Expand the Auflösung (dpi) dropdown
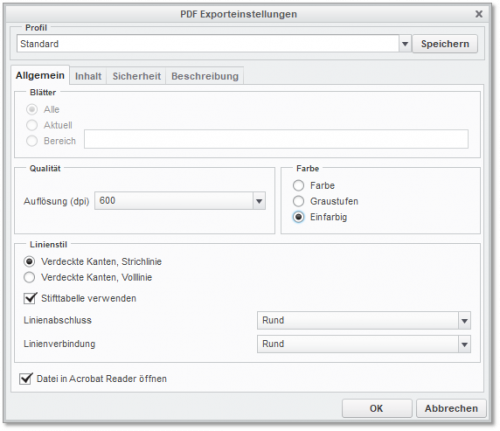Viewport: 500px width, 431px height. tap(259, 201)
